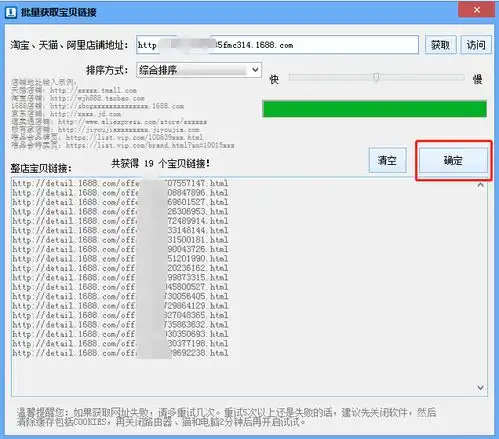
Task: Click the 确定 button
Action: click(x=453, y=161)
